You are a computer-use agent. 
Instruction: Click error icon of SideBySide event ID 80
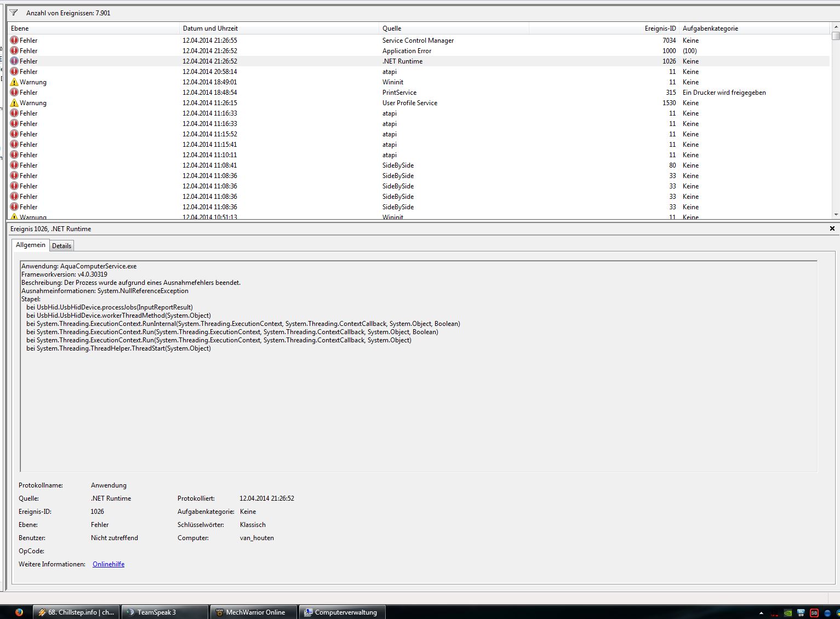click(x=14, y=165)
